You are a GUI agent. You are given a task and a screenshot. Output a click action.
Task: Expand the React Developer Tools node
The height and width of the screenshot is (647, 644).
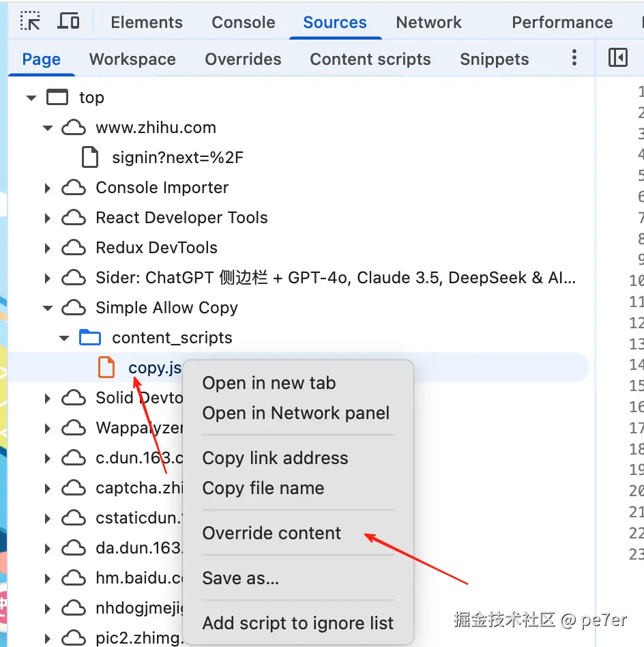tap(48, 218)
